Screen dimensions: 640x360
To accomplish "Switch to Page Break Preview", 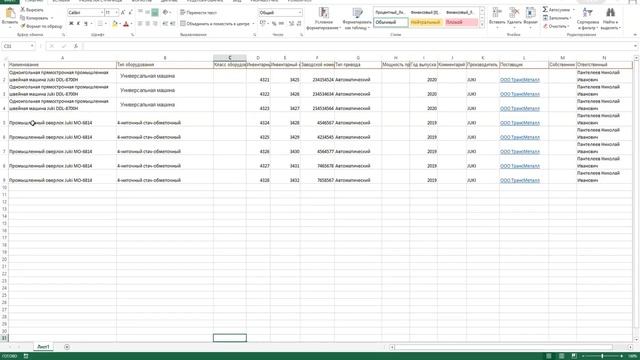I will click(x=573, y=356).
